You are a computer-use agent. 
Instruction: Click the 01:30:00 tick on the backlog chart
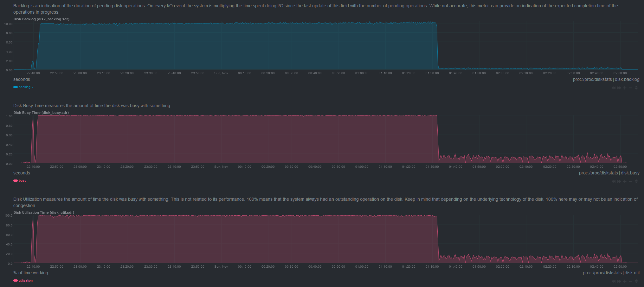click(x=432, y=73)
